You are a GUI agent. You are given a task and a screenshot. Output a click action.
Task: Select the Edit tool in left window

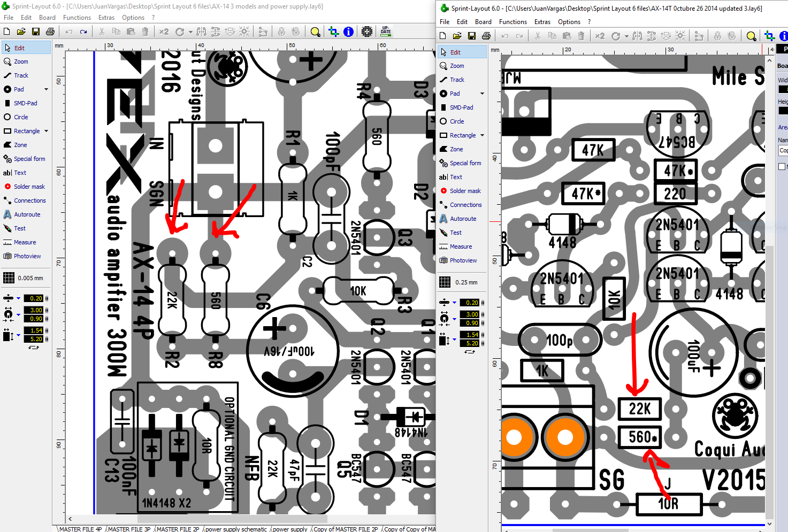[26, 48]
